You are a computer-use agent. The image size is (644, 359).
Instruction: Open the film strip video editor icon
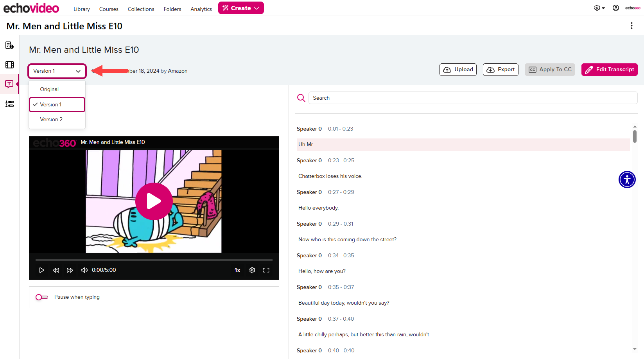point(9,65)
